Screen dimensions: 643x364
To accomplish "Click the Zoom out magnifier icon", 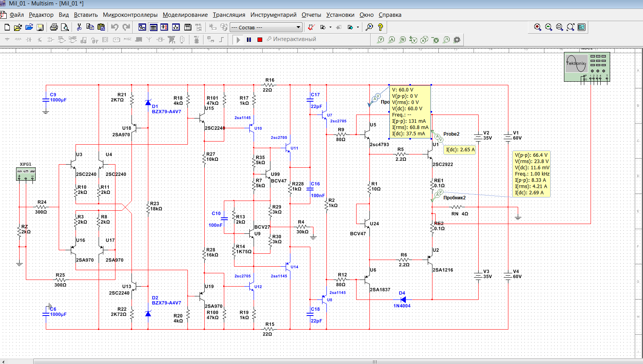I will coord(548,27).
